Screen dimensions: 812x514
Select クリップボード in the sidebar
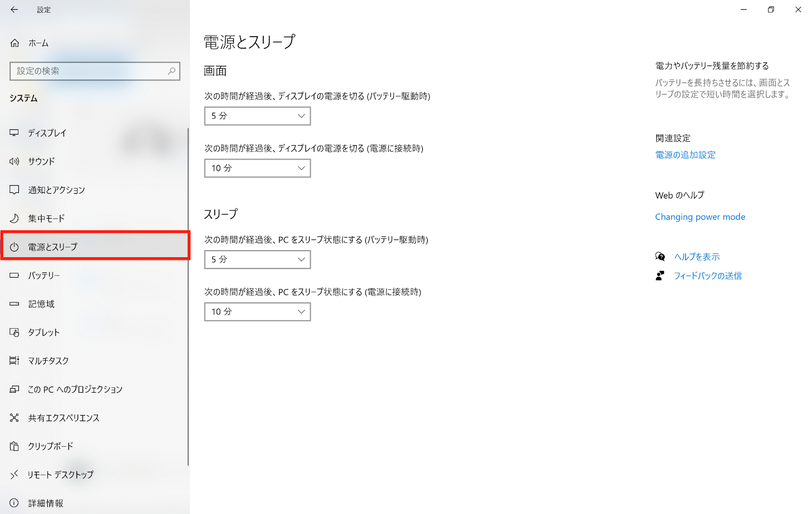[94, 447]
